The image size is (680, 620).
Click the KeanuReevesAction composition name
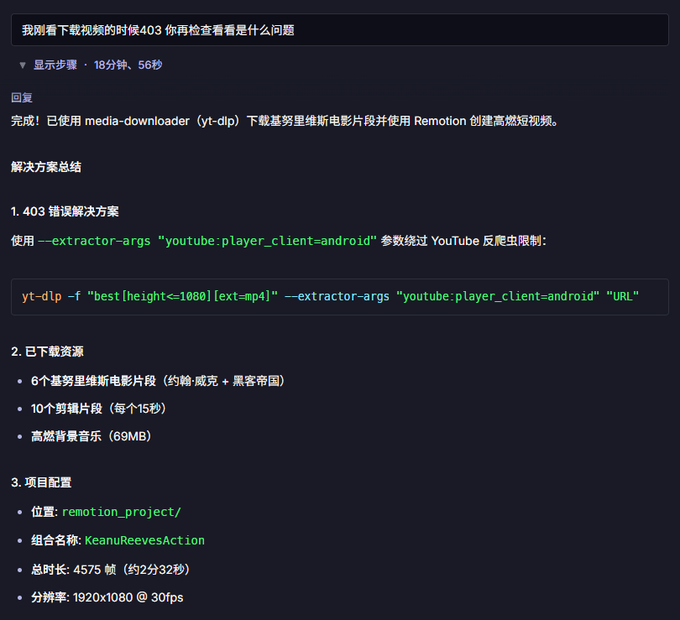coord(144,540)
